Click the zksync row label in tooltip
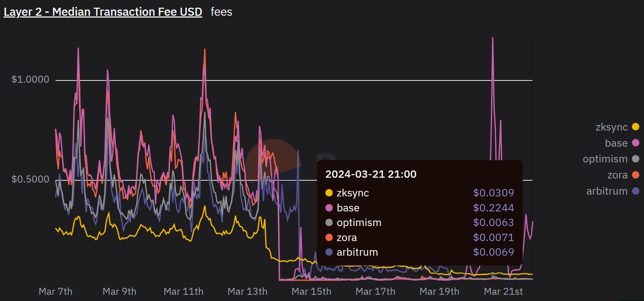644x301 pixels. click(x=353, y=193)
